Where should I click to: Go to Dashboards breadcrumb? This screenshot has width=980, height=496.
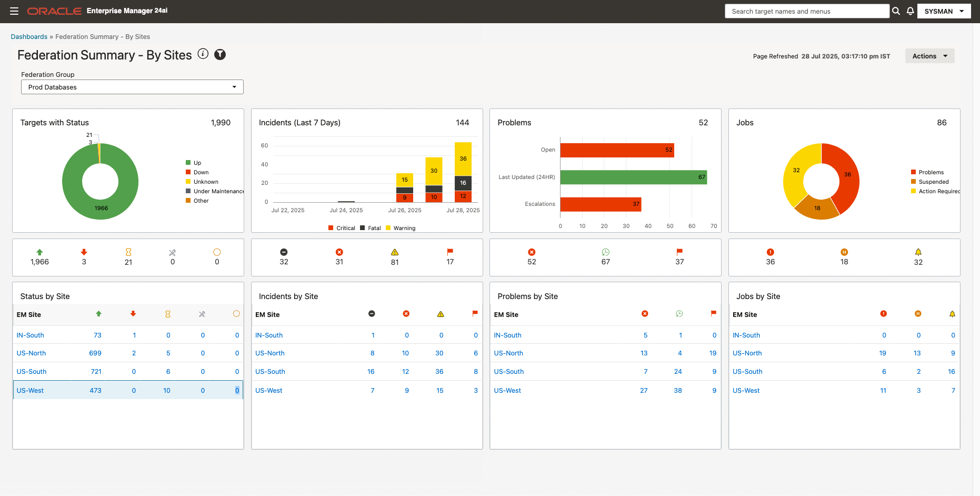click(x=29, y=37)
